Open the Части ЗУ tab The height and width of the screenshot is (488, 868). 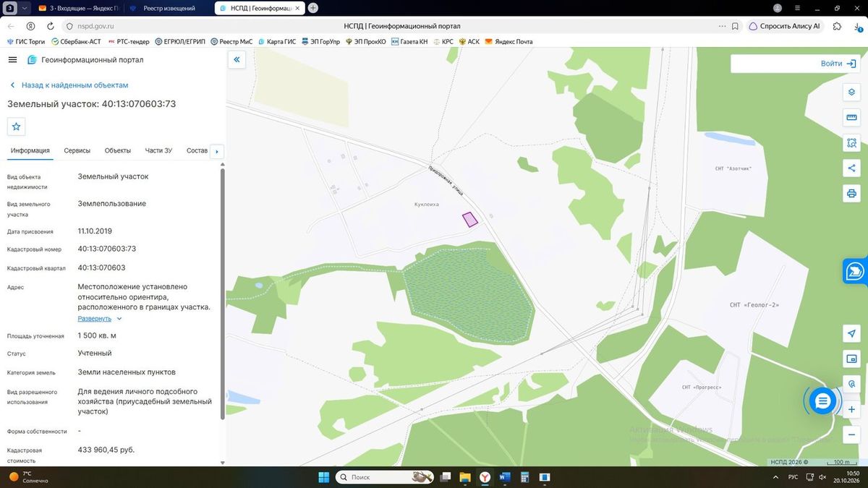click(x=158, y=150)
